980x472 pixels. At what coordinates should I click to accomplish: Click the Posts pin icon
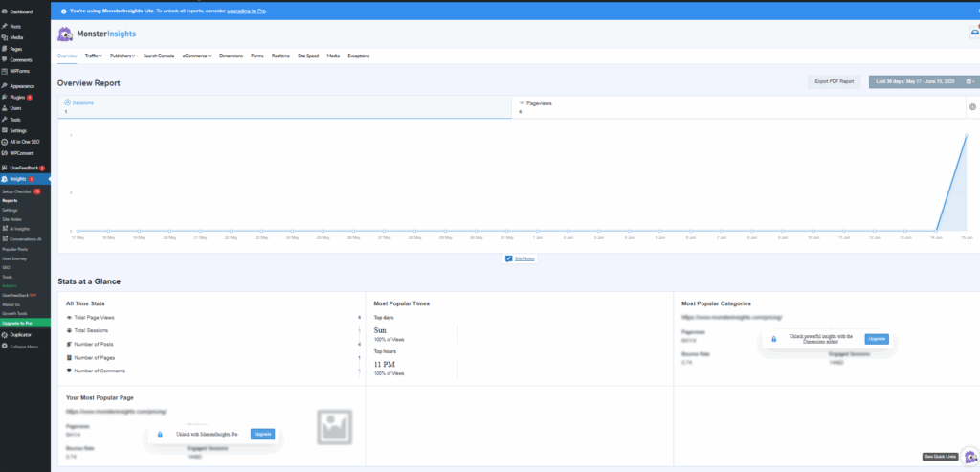pos(5,26)
